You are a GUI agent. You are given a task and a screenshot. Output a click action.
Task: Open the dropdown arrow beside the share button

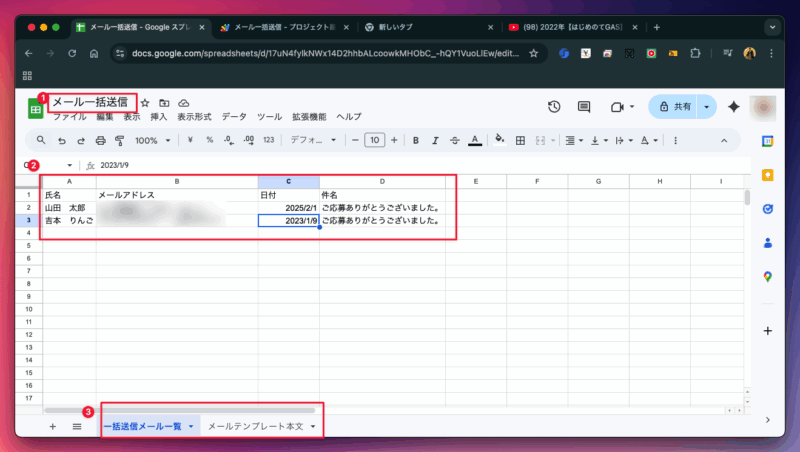(x=708, y=107)
